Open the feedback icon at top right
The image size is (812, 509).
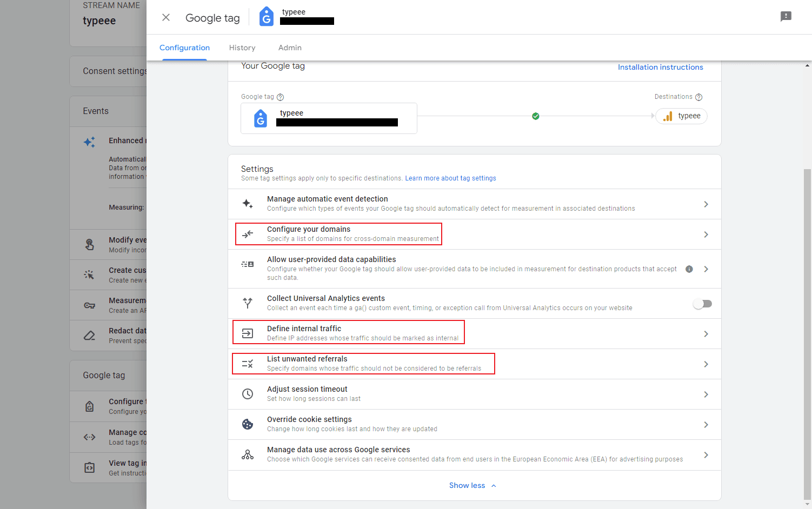[786, 17]
